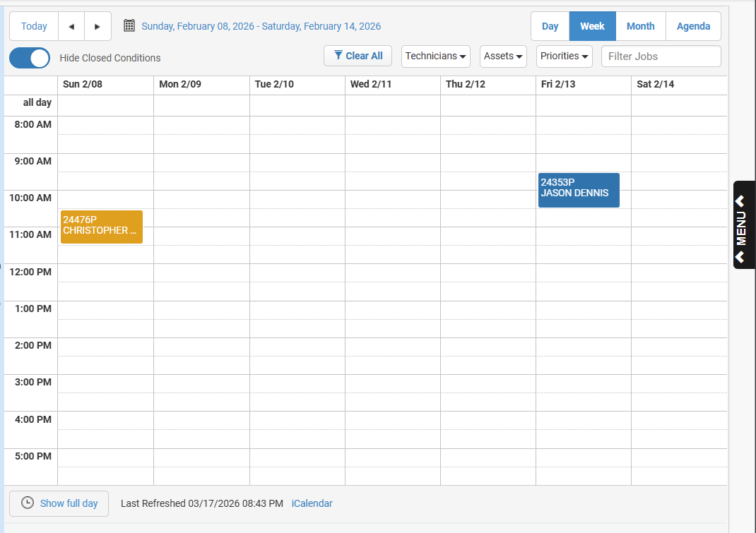Clear All filters
This screenshot has height=533, width=756.
point(358,56)
